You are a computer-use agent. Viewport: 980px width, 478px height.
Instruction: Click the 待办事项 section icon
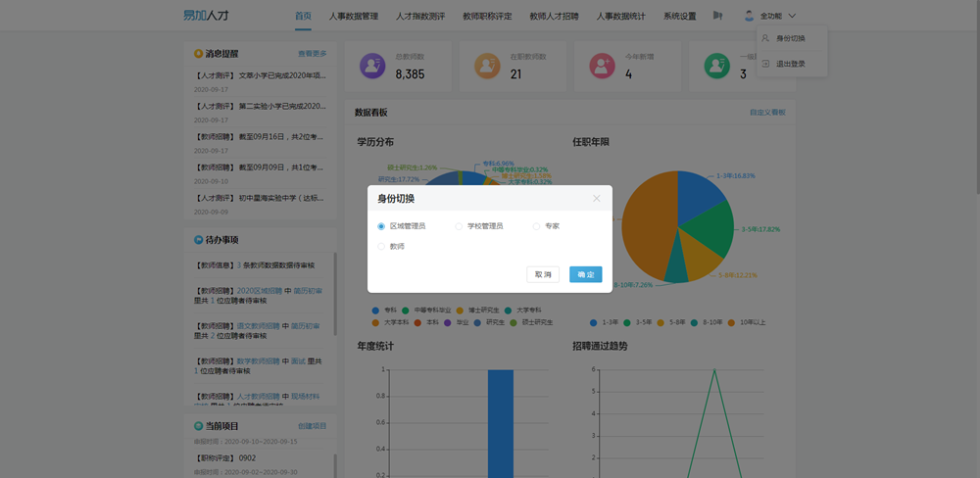click(199, 239)
